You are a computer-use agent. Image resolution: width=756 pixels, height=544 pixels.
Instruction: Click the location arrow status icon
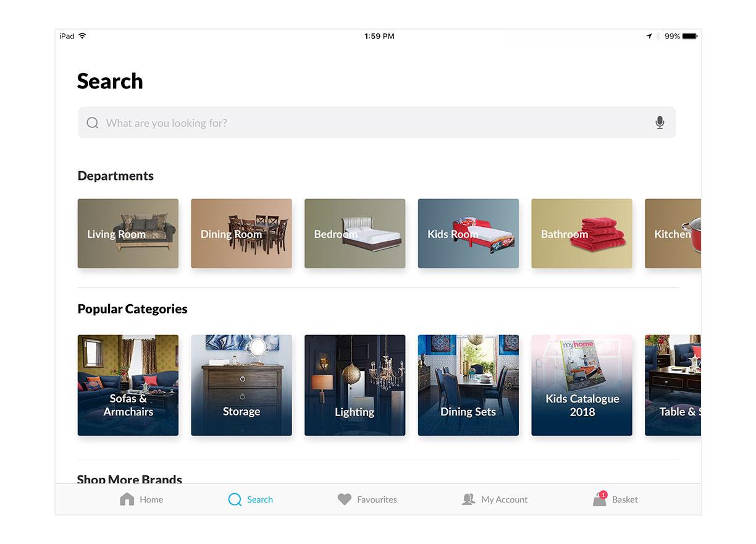coord(649,36)
